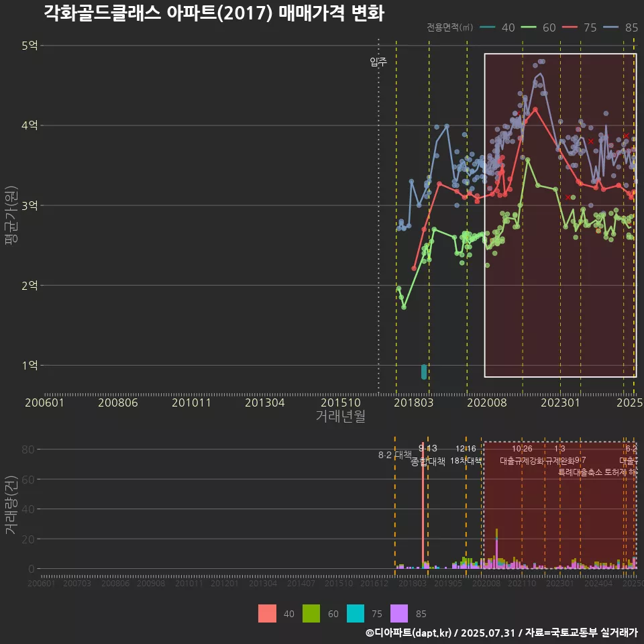Click the 9·7 특례대출축소 policy annotation

coord(580,466)
